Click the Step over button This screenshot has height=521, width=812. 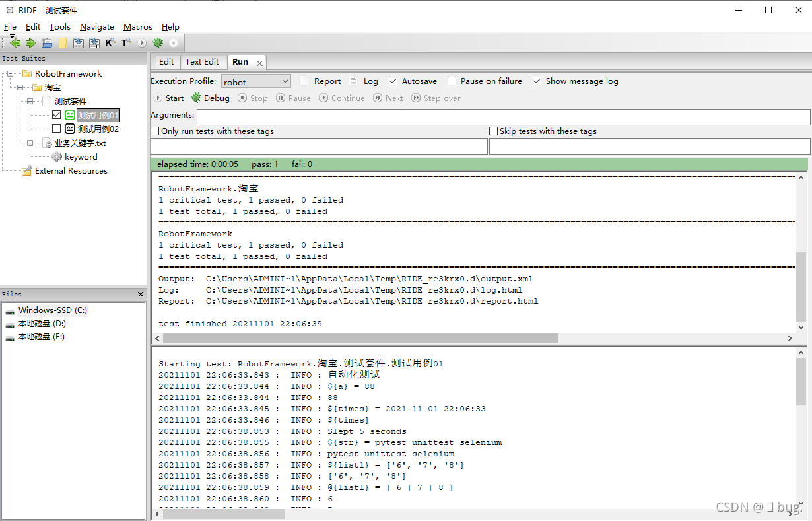click(436, 98)
